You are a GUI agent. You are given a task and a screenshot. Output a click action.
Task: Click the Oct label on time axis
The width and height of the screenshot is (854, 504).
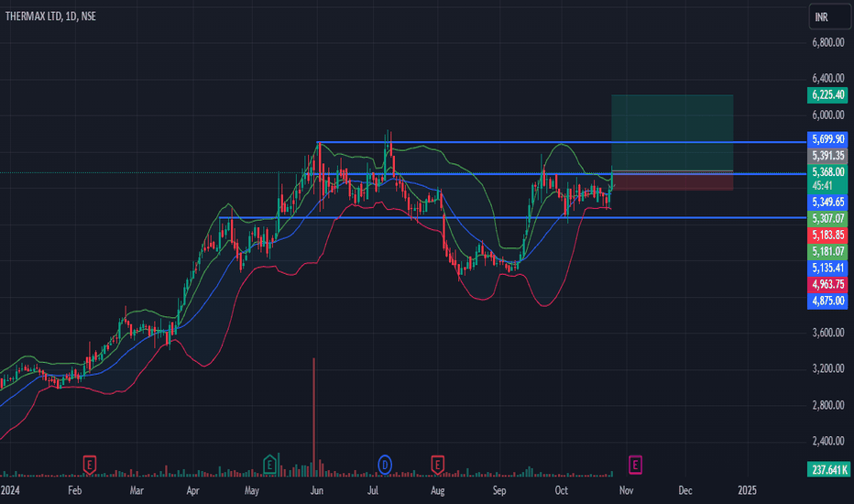561,490
